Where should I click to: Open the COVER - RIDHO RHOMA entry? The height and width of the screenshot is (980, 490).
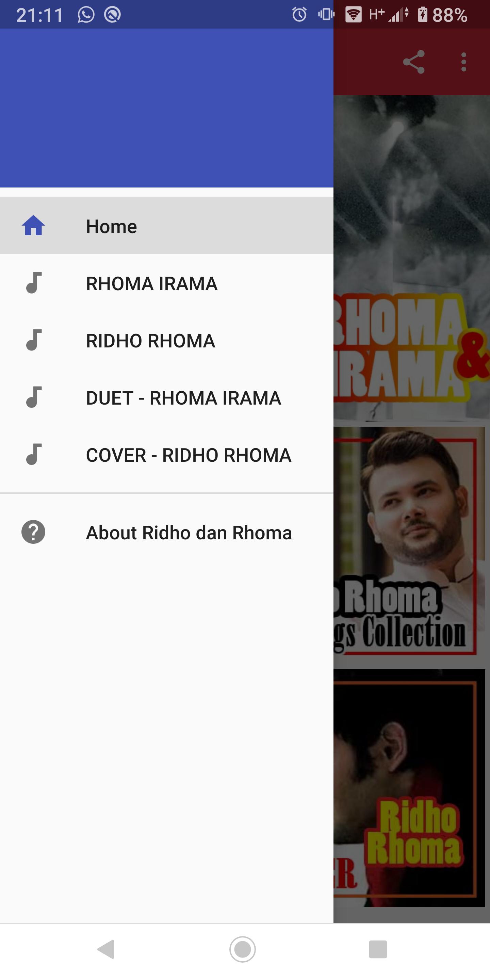[x=167, y=454]
